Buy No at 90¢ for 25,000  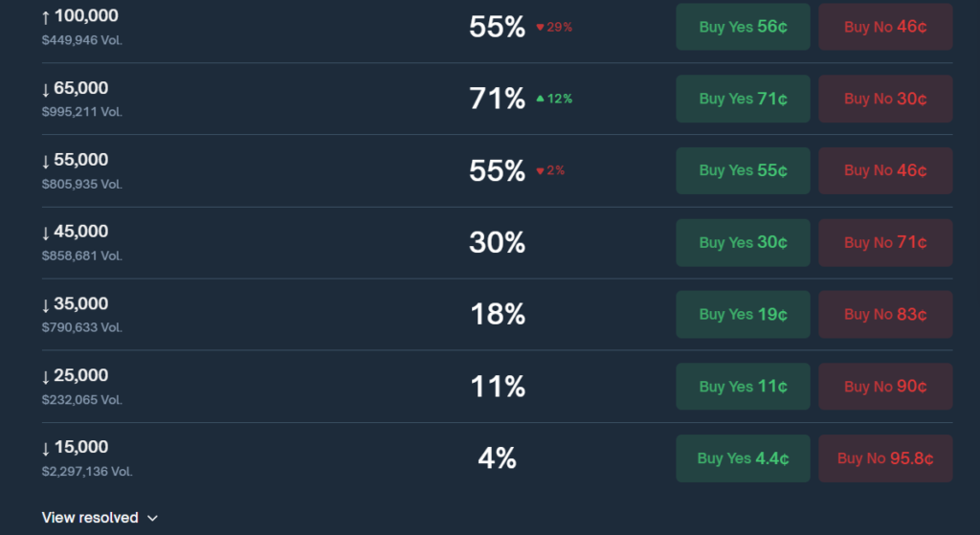pos(885,387)
